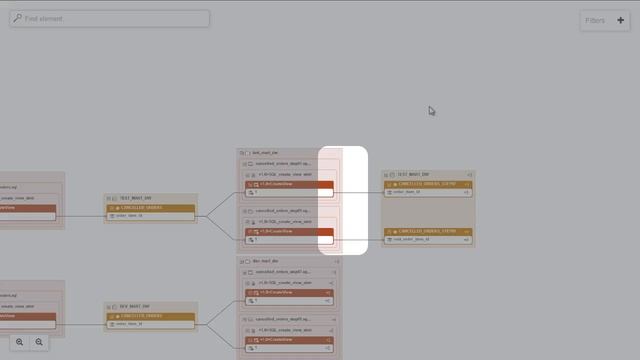Click lineage arrow on CreateView under step02 in dev_mart_dw

328,340
